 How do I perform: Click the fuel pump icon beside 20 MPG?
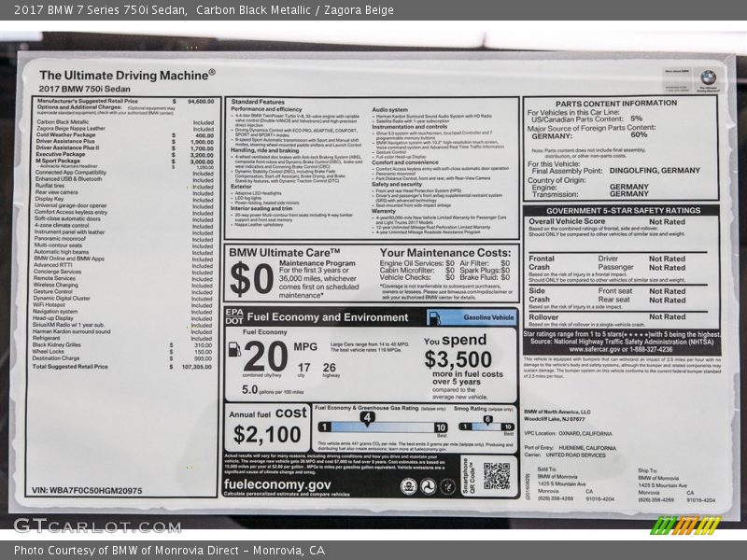coord(234,349)
